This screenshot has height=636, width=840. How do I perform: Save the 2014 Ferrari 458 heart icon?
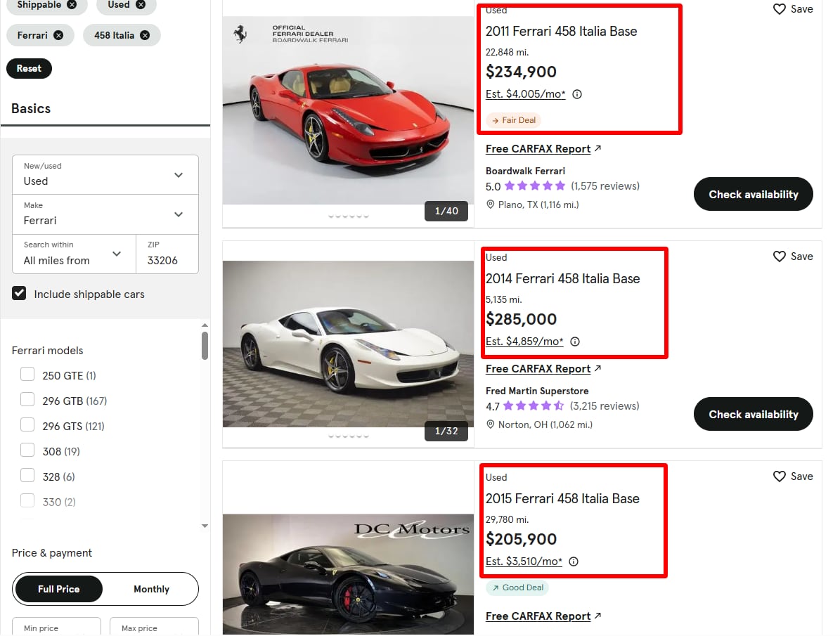coord(780,257)
